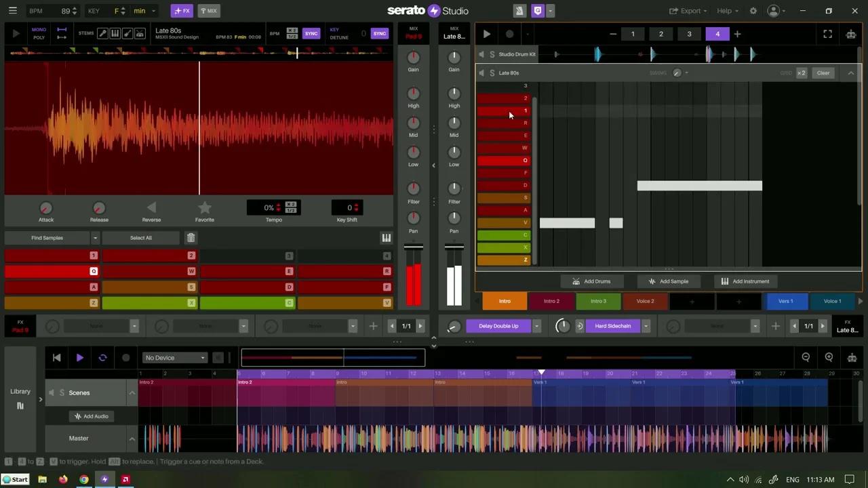This screenshot has width=868, height=488.
Task: Enable BPM Sync for the deck
Action: pos(311,33)
